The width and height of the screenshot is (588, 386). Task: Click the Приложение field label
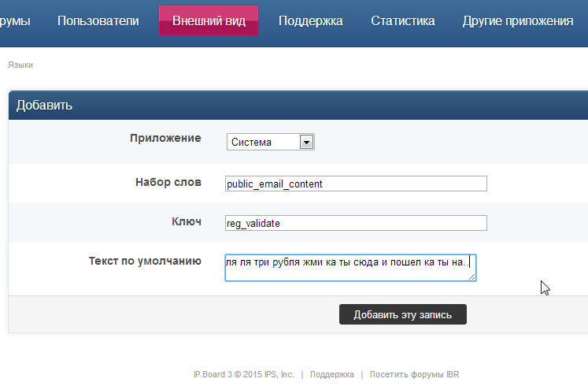pyautogui.click(x=165, y=138)
